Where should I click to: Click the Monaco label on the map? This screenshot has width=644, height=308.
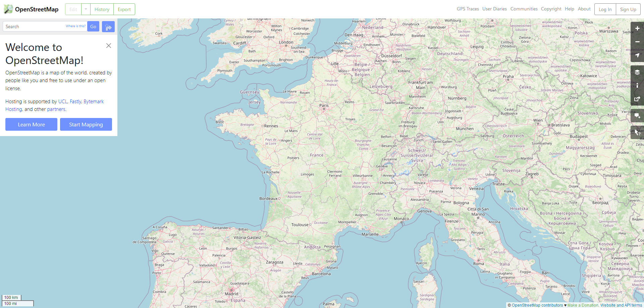point(401,219)
